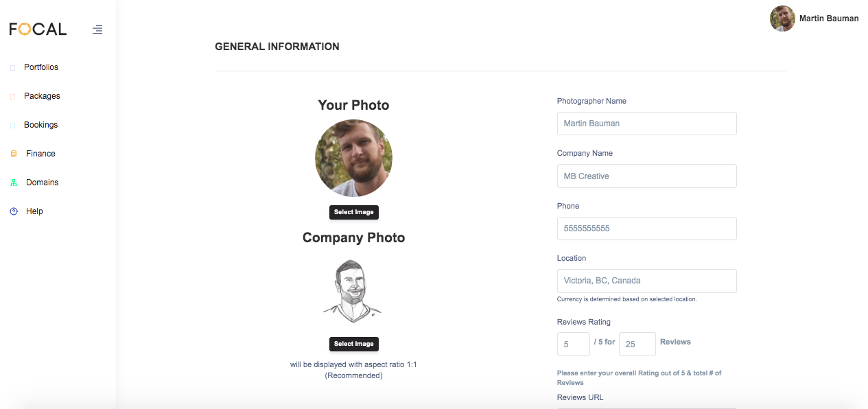Collapse the sidebar with the hamburger icon

[97, 30]
